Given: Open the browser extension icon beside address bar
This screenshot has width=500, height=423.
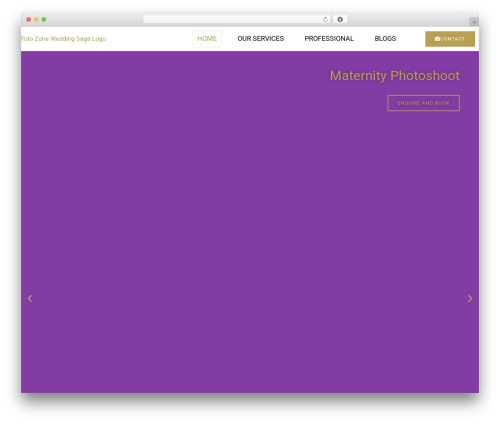Looking at the screenshot, I should click(340, 20).
